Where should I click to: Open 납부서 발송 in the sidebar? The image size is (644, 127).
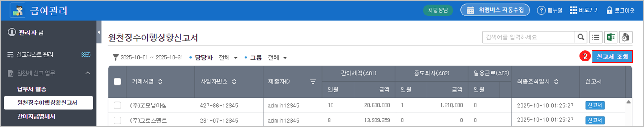(x=32, y=89)
